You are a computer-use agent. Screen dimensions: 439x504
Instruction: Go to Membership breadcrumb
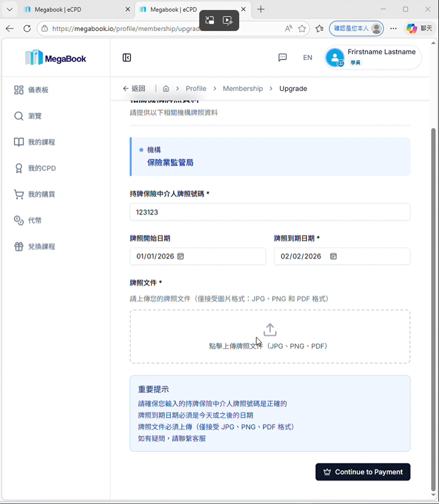[243, 88]
